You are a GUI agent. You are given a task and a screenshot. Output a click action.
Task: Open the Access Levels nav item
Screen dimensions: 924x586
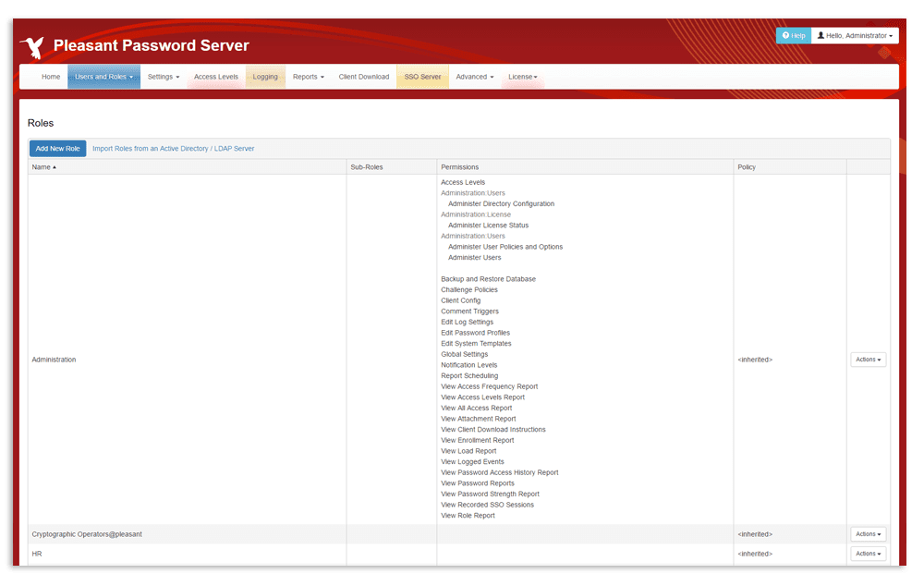(215, 77)
